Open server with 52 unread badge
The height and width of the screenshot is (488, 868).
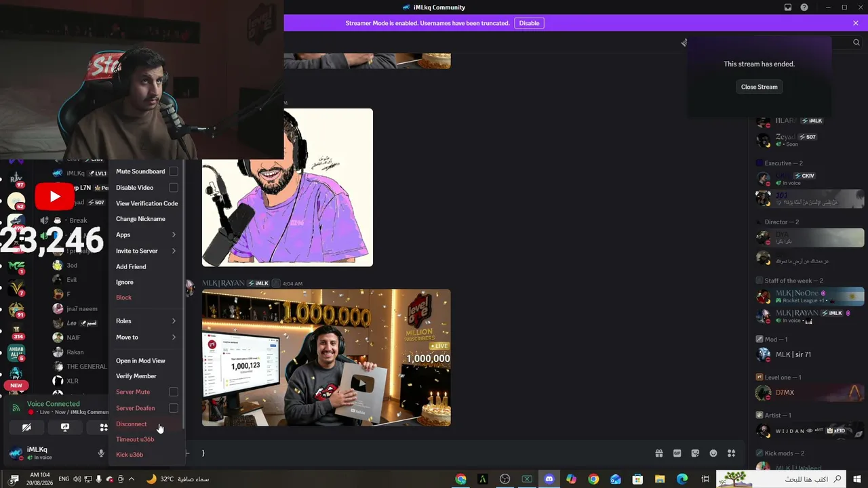click(16, 201)
